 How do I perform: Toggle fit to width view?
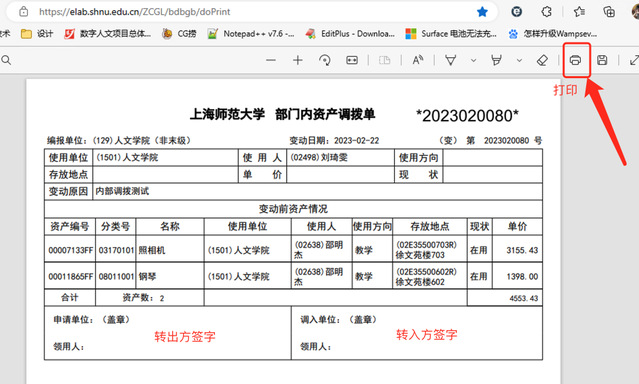[352, 60]
